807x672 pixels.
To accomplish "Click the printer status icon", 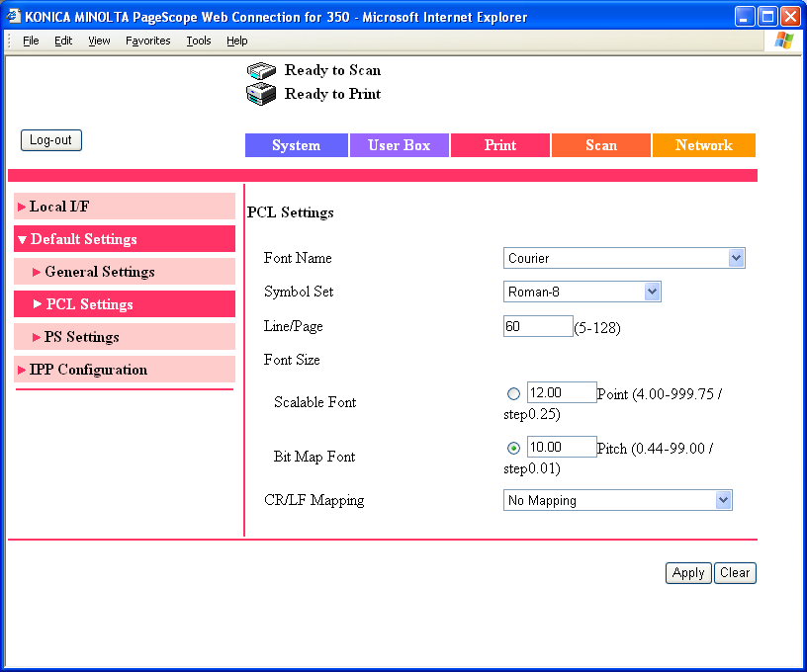I will tap(261, 94).
